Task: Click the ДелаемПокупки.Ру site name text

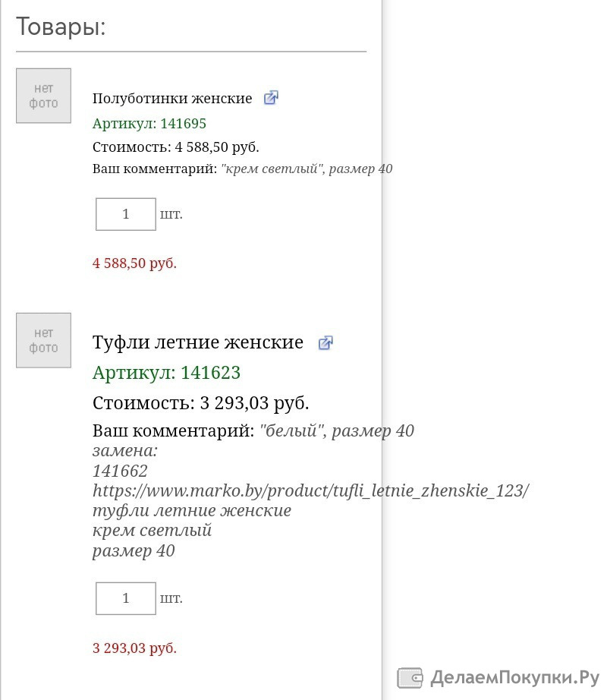Action: [515, 678]
